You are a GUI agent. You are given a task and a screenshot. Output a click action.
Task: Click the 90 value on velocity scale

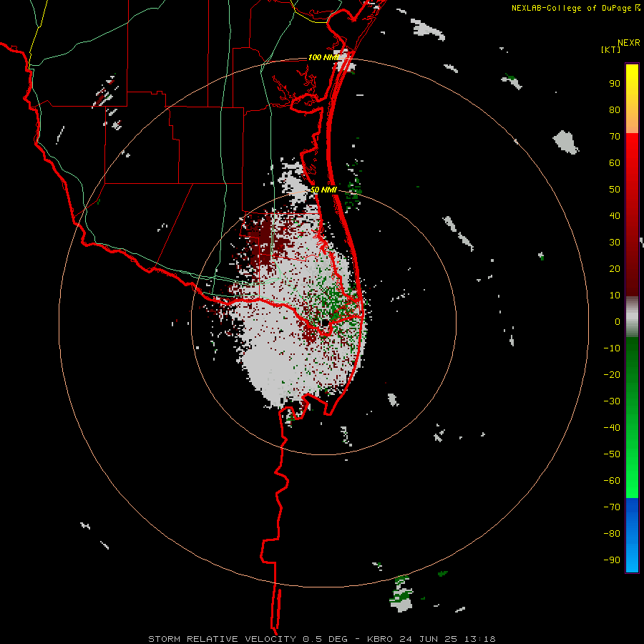click(615, 84)
